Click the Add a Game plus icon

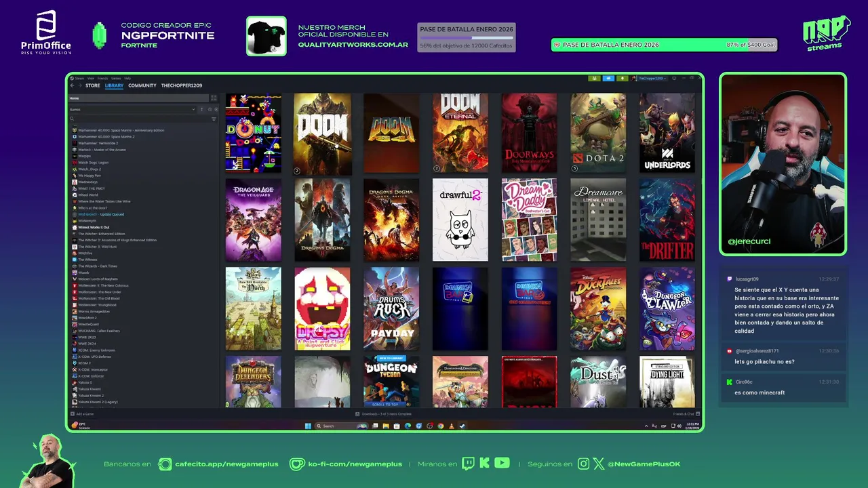[73, 413]
